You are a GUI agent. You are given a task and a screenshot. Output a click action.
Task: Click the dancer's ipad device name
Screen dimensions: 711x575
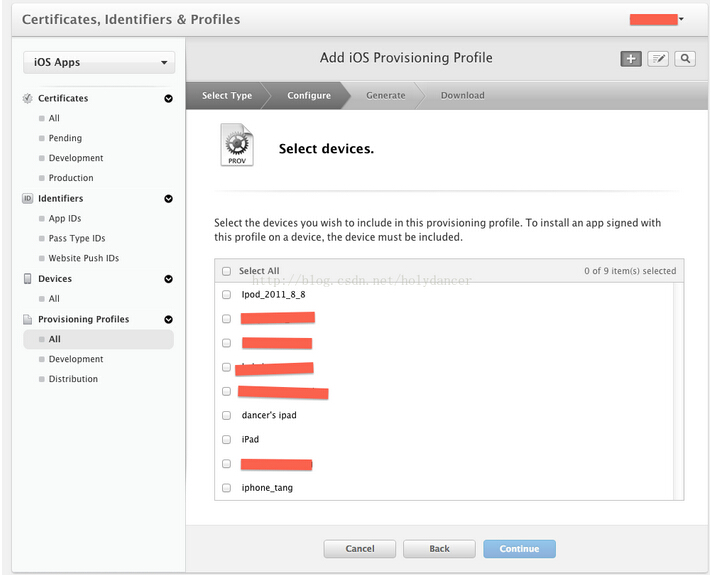pyautogui.click(x=269, y=415)
